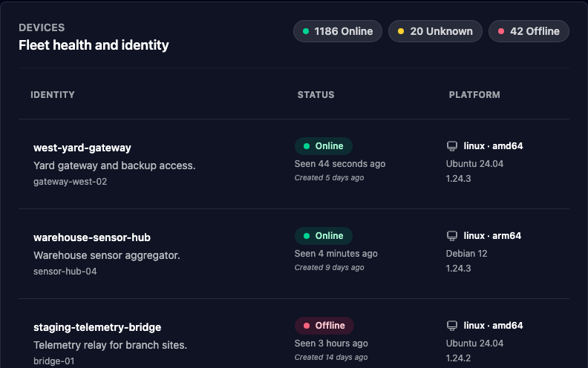
Task: Sort by the IDENTITY column header
Action: [x=53, y=95]
